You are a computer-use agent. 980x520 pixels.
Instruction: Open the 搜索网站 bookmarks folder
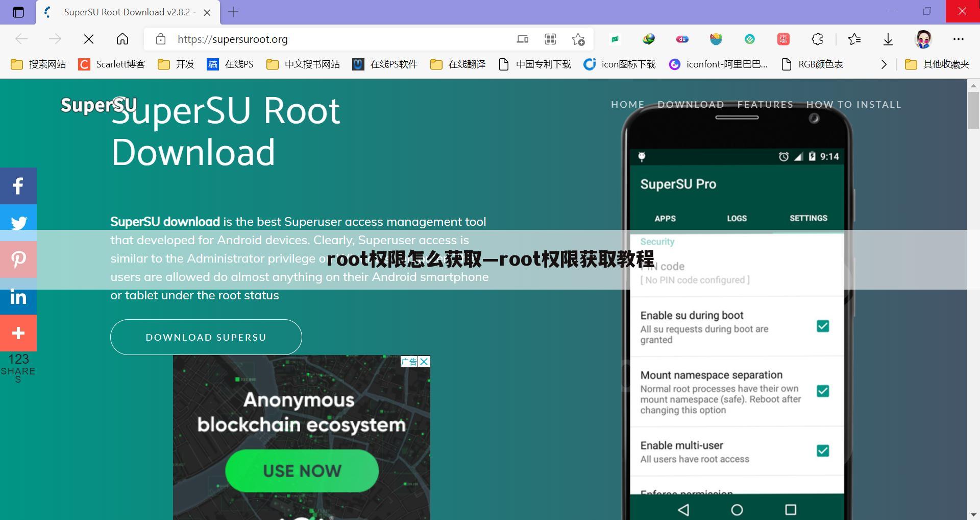pos(39,64)
